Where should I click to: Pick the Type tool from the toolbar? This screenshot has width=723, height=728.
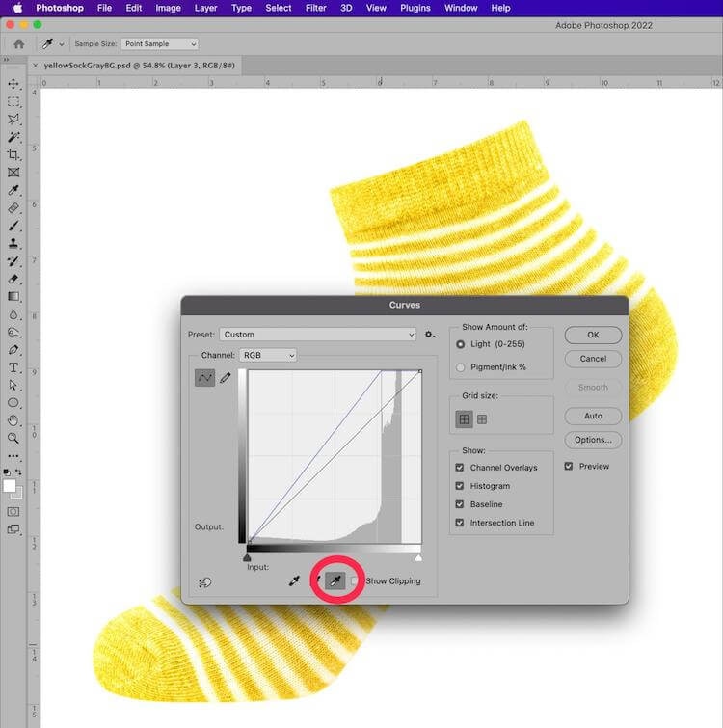[13, 367]
